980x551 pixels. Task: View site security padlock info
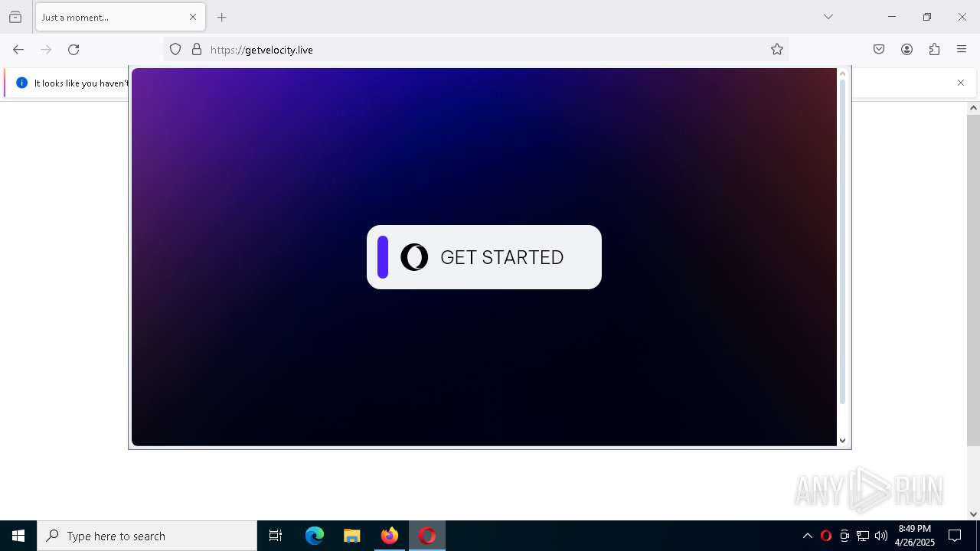tap(197, 50)
